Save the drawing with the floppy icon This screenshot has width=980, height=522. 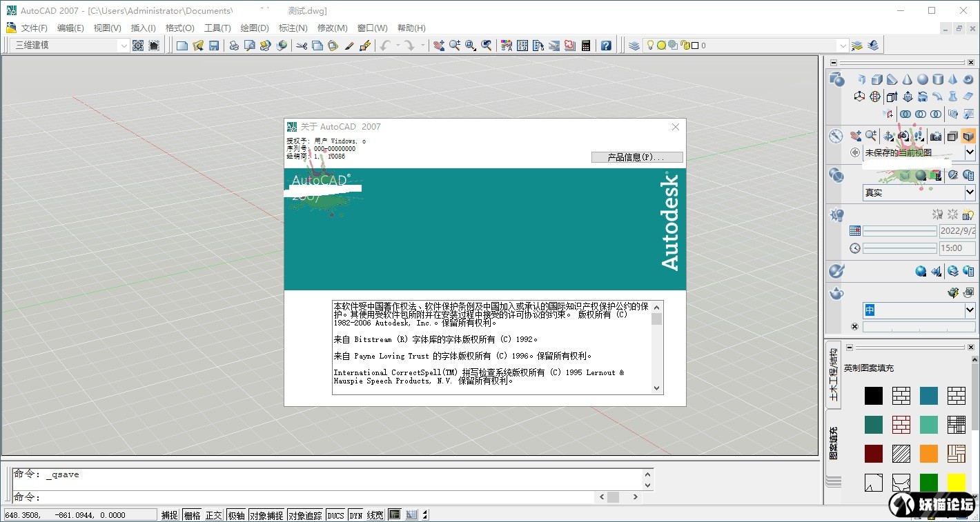pyautogui.click(x=214, y=46)
